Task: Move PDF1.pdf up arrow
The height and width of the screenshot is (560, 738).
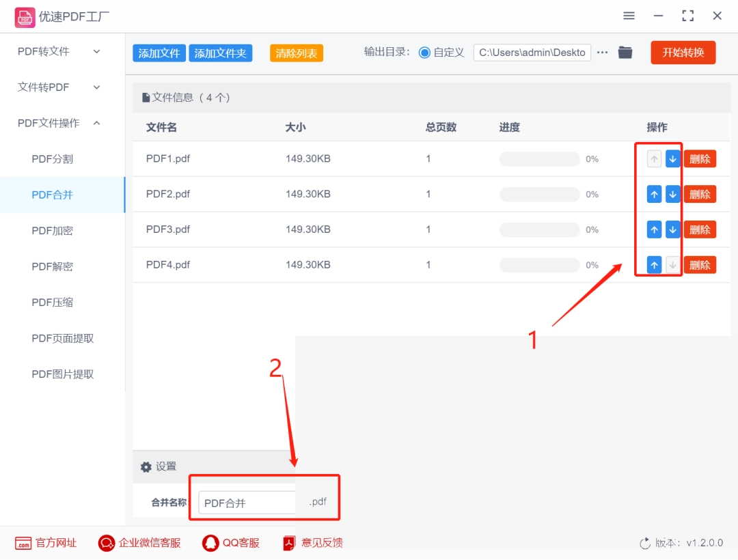Action: (x=654, y=159)
